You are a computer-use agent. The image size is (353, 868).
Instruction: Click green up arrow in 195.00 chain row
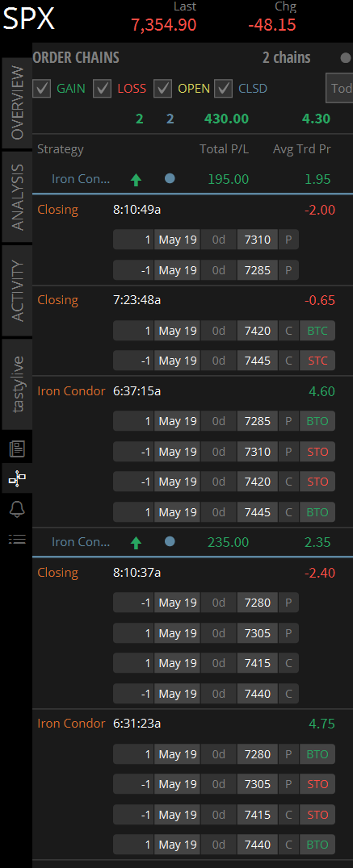[136, 179]
